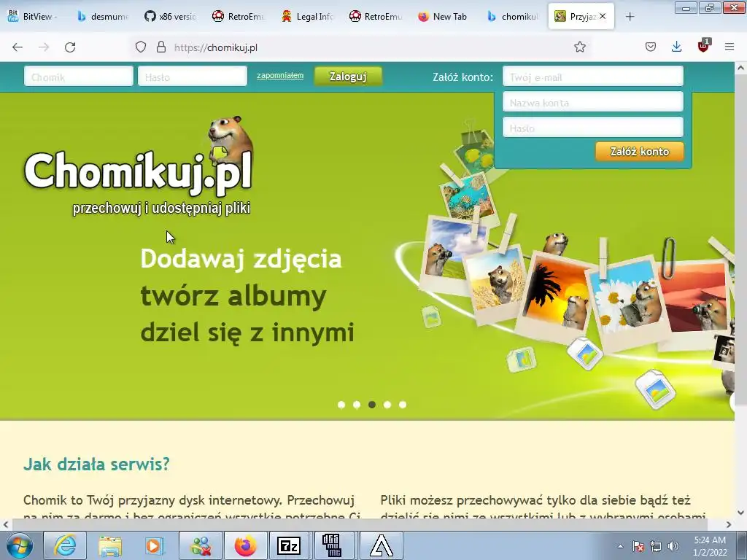Click the vertical scrollbar up arrow
The height and width of the screenshot is (560, 747).
[x=741, y=68]
